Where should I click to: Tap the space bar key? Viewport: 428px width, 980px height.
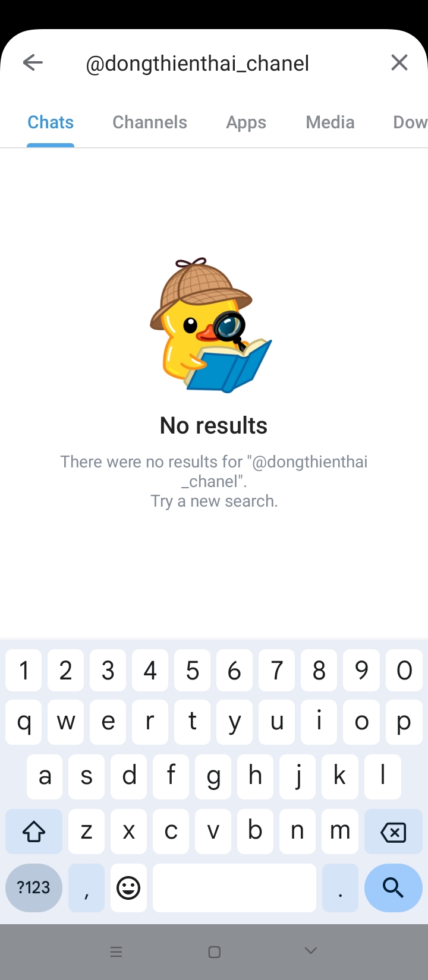[x=234, y=888]
